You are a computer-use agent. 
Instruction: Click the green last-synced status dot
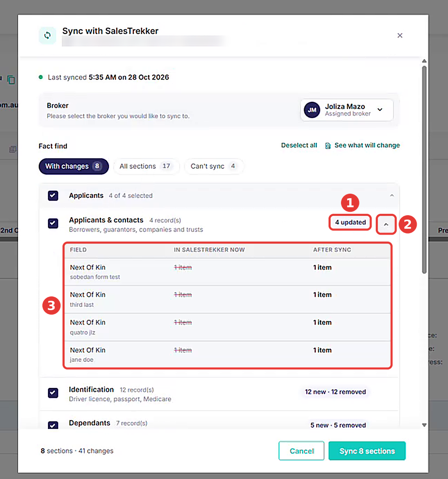coord(41,77)
